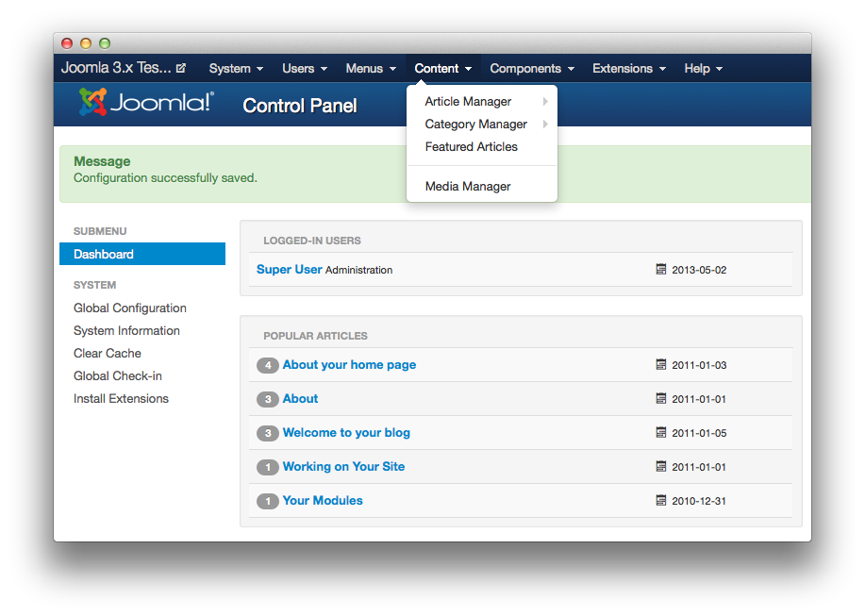Choose Media Manager in Content menu
Image resolution: width=865 pixels, height=616 pixels.
(468, 187)
